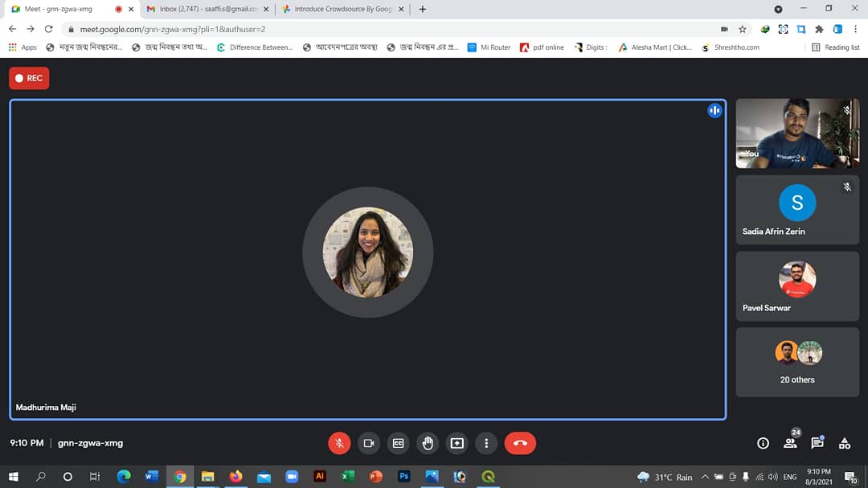
Task: Select the Pavel Sarwar tile
Action: [797, 286]
